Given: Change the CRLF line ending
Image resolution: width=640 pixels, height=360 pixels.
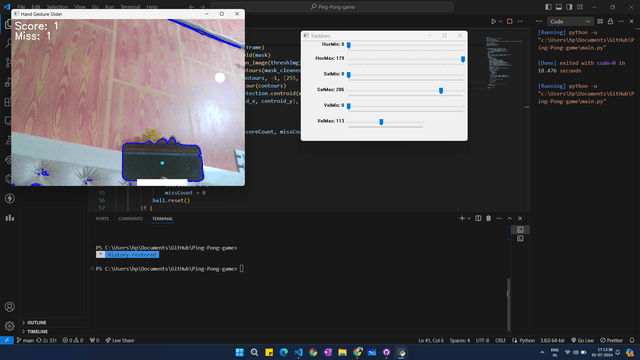Looking at the screenshot, I should point(500,340).
